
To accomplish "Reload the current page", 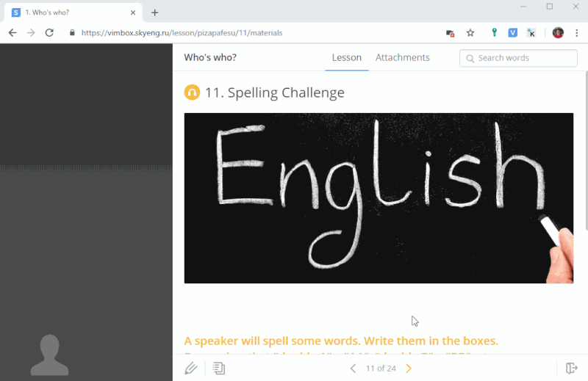I will coord(49,33).
